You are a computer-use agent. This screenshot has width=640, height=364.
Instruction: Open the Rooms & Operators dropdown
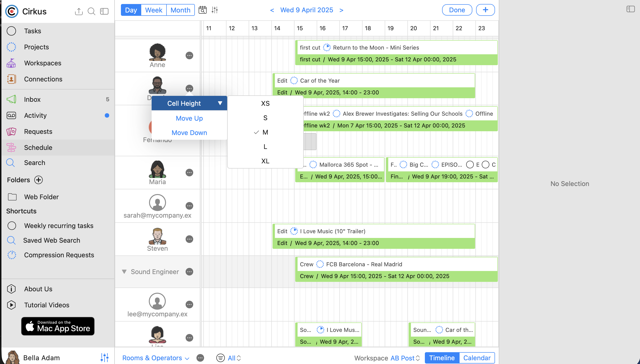coord(156,358)
